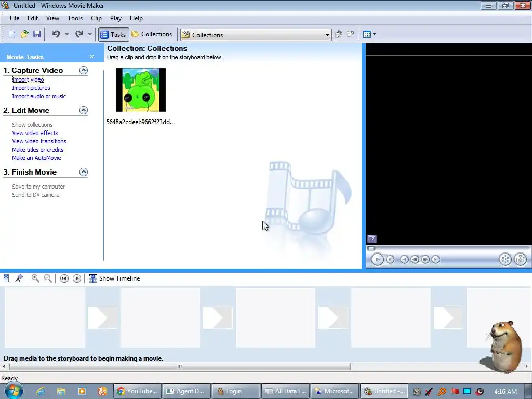Create a new project with the New icon
The height and width of the screenshot is (399, 532).
[x=12, y=34]
